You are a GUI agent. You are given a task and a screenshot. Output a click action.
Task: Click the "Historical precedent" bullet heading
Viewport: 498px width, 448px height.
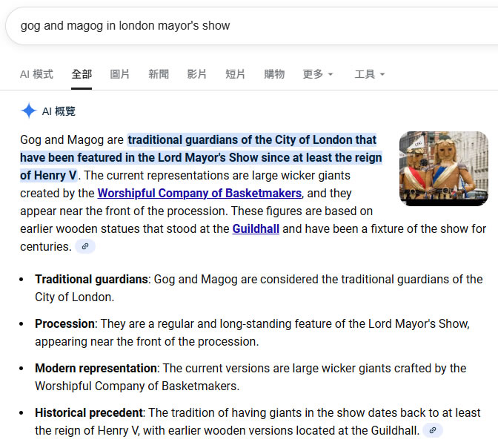pyautogui.click(x=88, y=412)
